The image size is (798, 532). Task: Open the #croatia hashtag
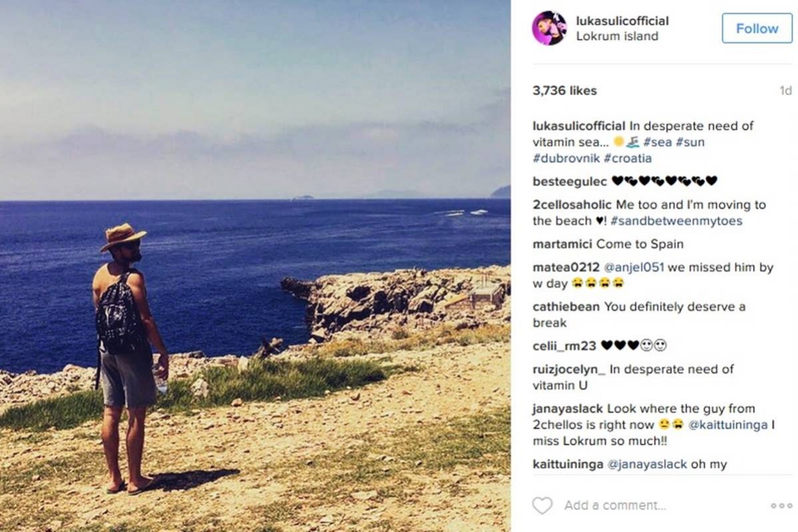click(x=628, y=158)
